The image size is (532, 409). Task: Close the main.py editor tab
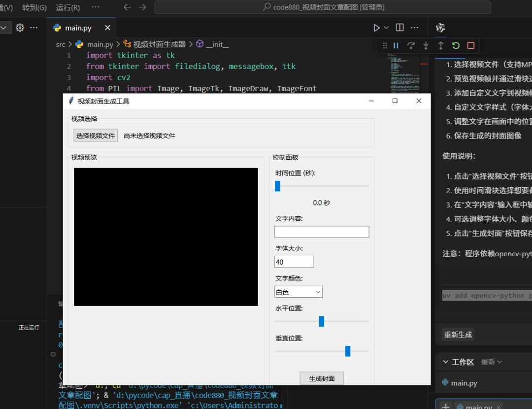pos(107,28)
